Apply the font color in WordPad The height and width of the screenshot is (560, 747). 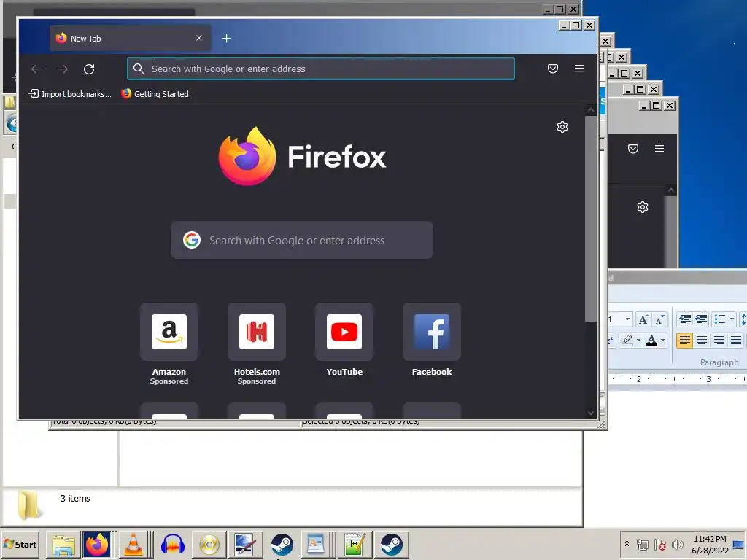651,340
